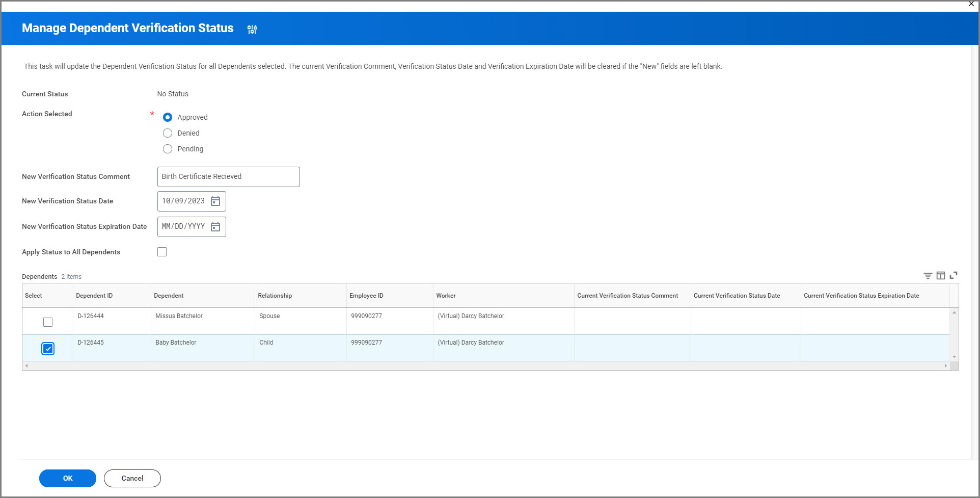Select the Approved radio button
Screen dimensions: 980x498
pyautogui.click(x=168, y=117)
